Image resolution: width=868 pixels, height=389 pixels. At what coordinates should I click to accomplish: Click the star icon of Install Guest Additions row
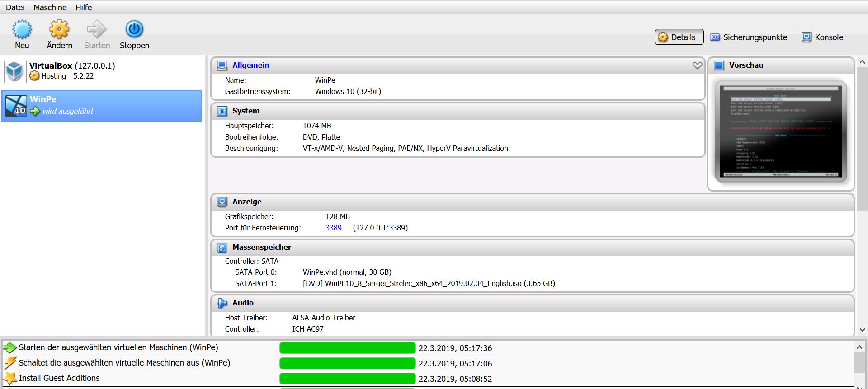tap(10, 379)
